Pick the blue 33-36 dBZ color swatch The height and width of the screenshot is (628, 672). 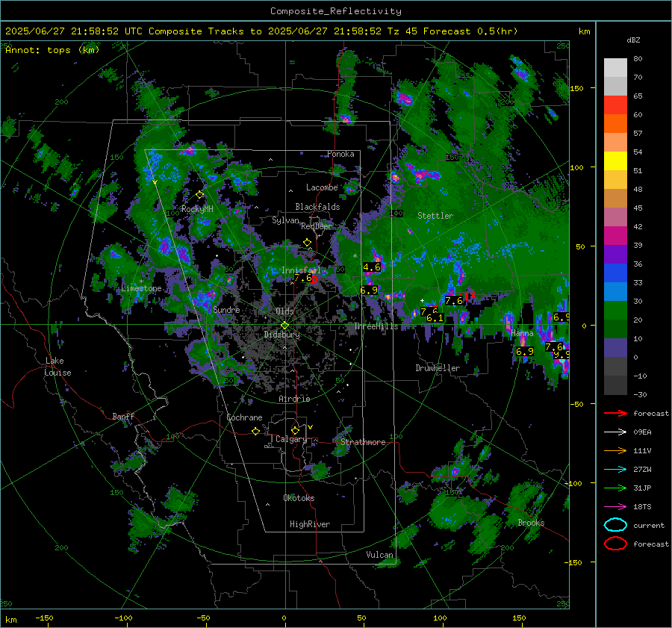(615, 273)
